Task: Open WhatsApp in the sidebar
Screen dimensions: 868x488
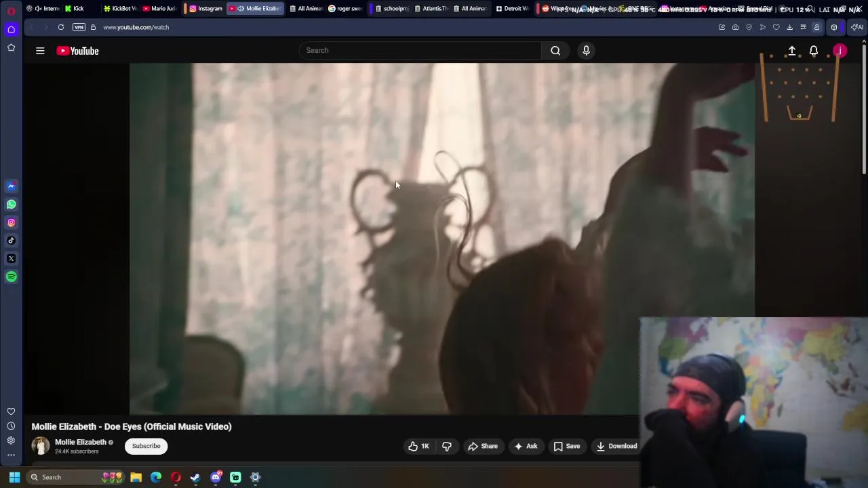Action: point(11,204)
